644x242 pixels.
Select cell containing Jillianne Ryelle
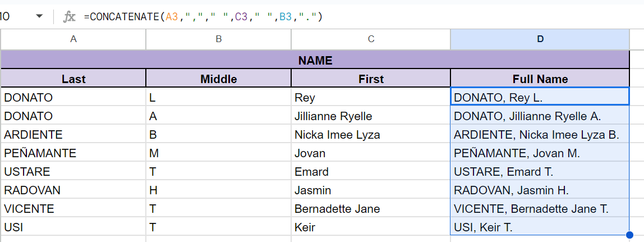click(371, 116)
